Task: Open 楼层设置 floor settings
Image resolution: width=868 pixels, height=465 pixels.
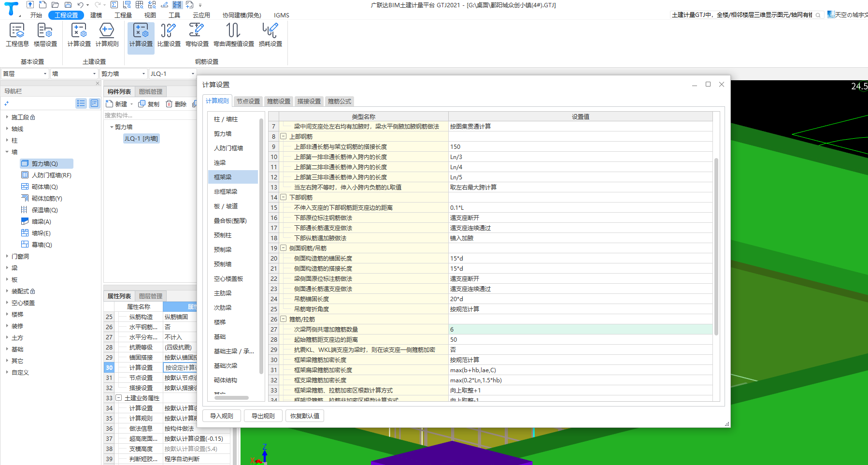Action: pyautogui.click(x=45, y=35)
